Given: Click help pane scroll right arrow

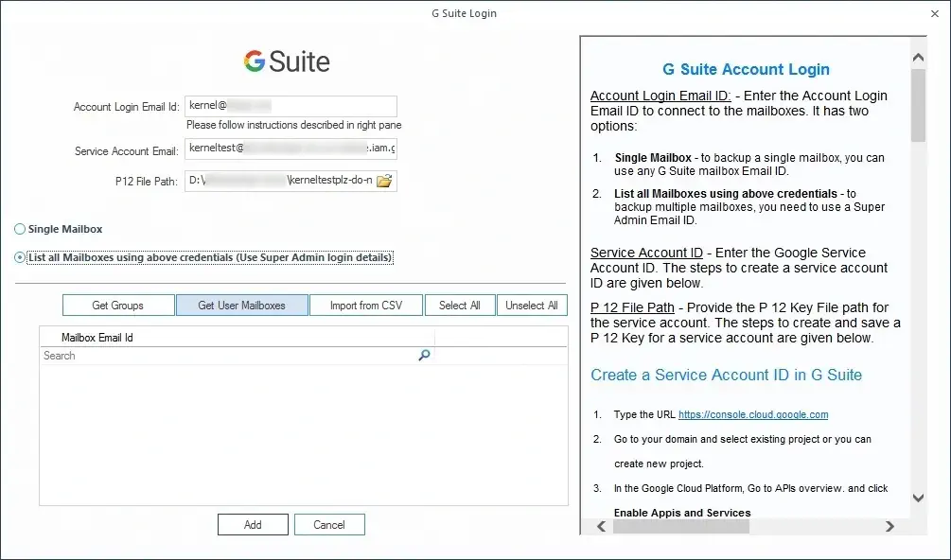Looking at the screenshot, I should (x=889, y=526).
